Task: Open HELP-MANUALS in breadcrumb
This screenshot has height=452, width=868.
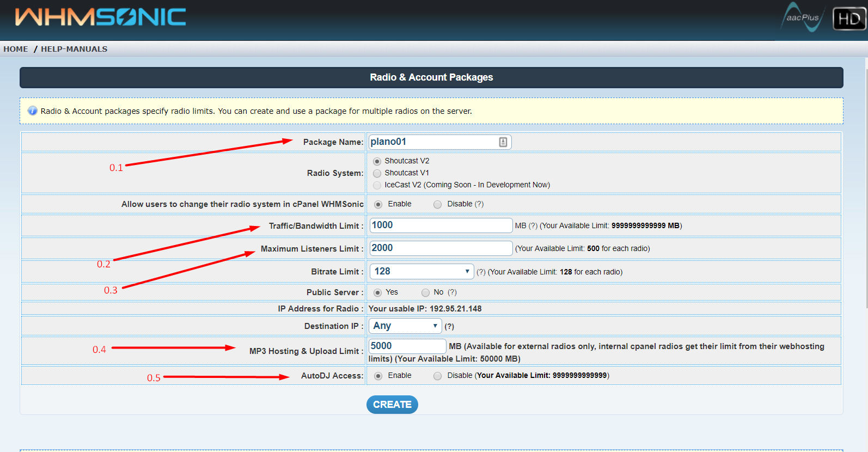Action: [74, 49]
